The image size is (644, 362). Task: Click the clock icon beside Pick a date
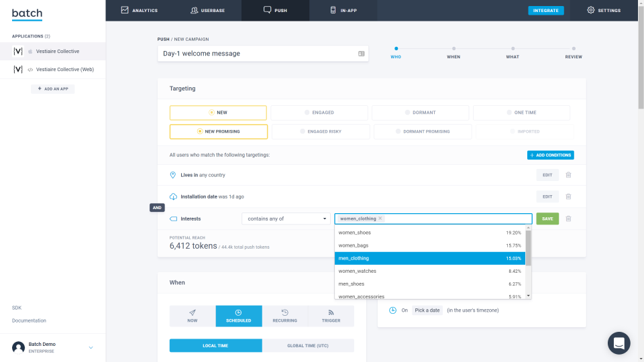[392, 310]
